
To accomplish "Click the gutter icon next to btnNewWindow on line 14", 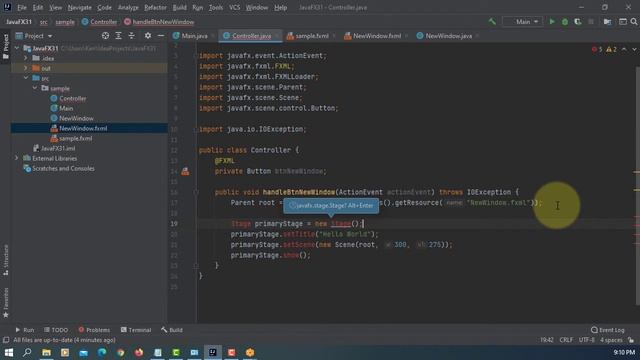I will tap(185, 171).
